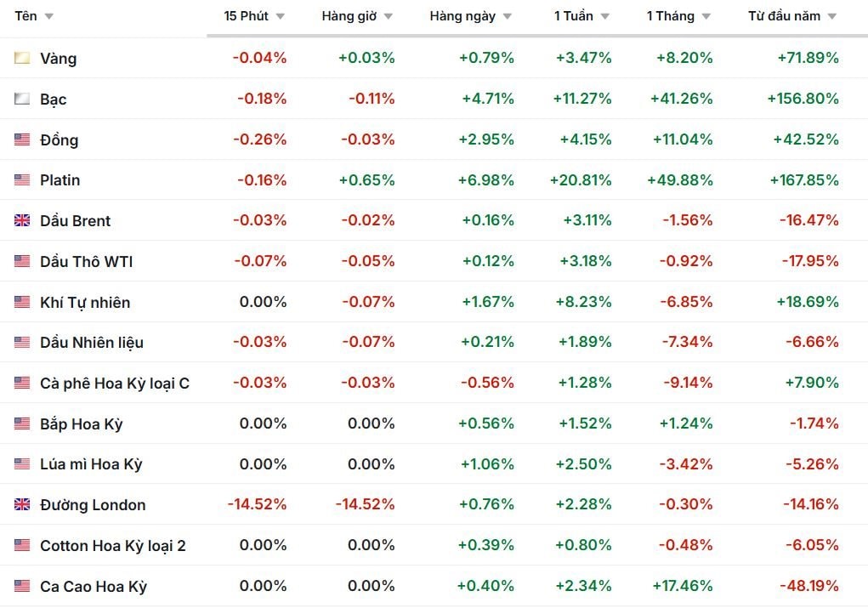Click the gold bar icon beside Vàng

(22, 58)
